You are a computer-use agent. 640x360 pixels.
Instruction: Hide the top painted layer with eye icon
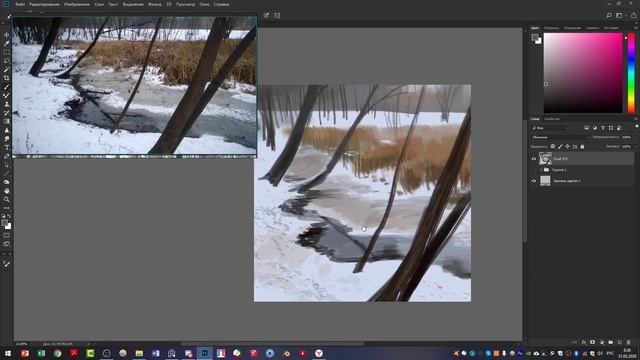tap(533, 159)
